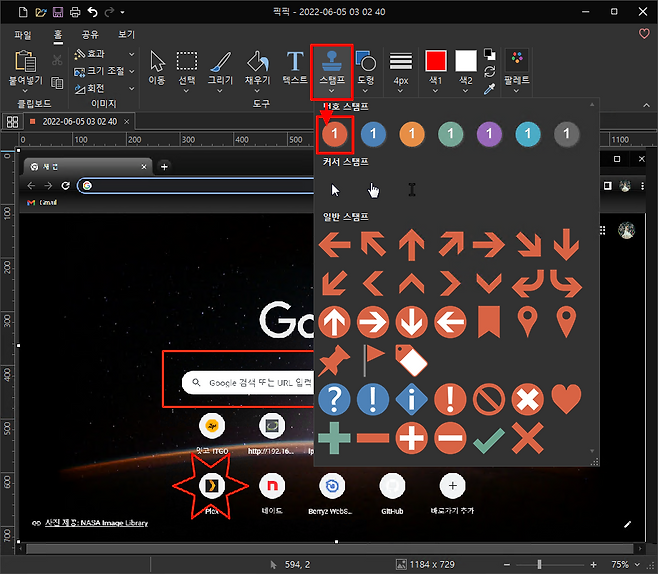The width and height of the screenshot is (658, 574).
Task: Pick the eyedropper color picker tool
Action: click(490, 89)
